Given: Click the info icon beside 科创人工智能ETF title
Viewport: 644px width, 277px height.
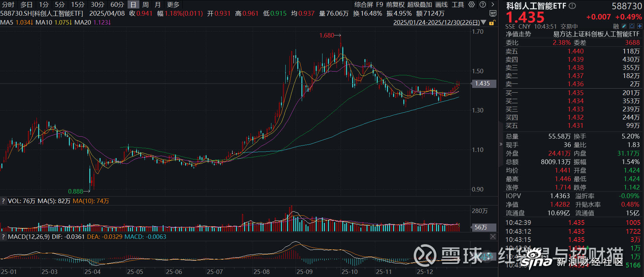Looking at the screenshot, I should [x=572, y=6].
